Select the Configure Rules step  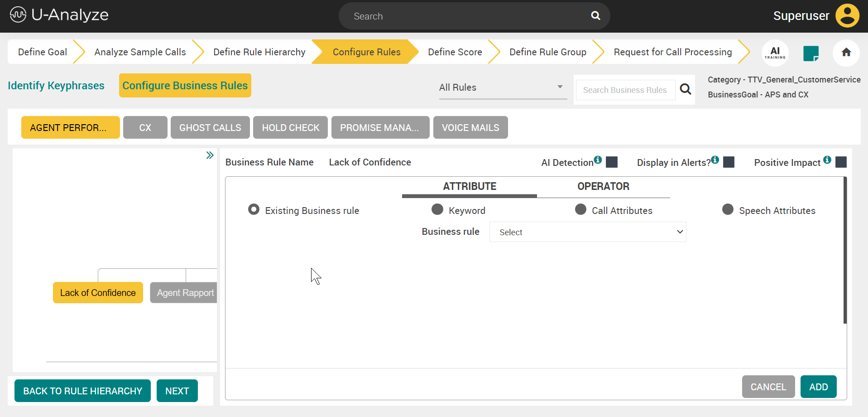(x=366, y=52)
